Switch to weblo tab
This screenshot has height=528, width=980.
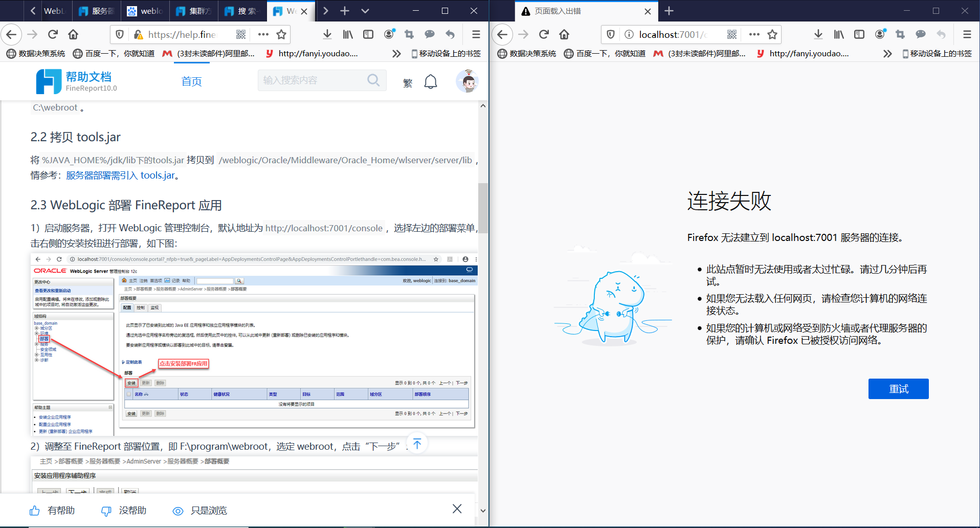(x=144, y=11)
